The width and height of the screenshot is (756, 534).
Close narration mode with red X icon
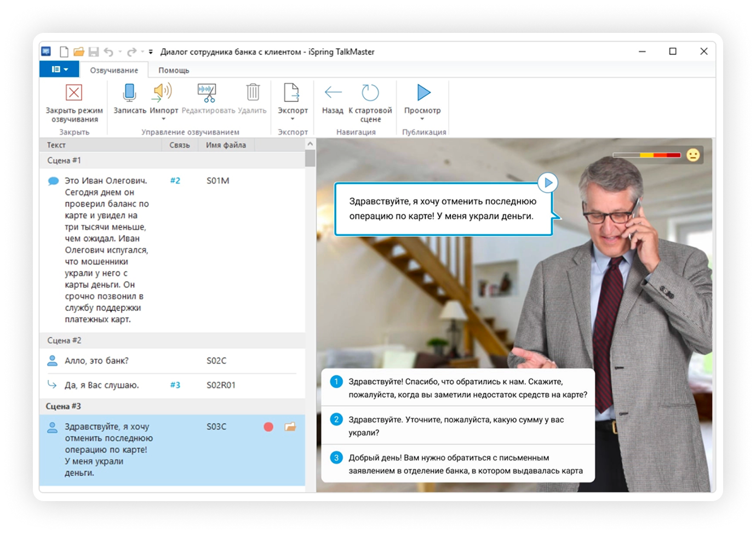point(74,93)
